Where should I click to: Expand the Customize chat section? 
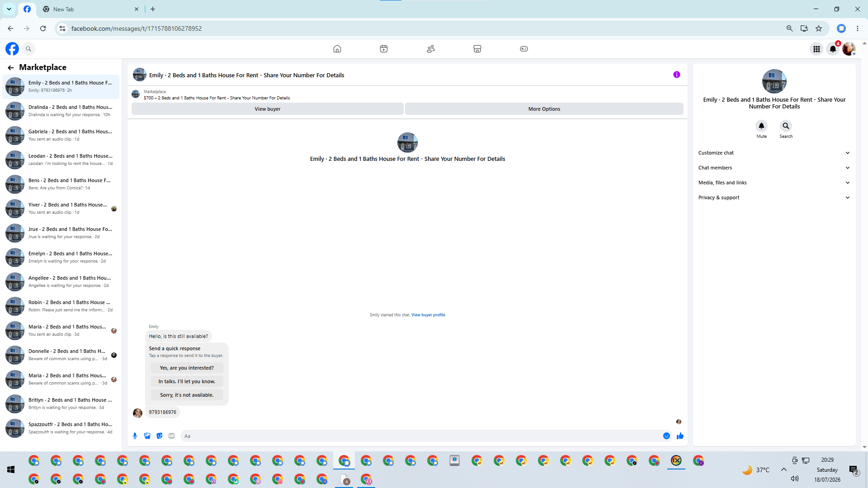click(774, 153)
